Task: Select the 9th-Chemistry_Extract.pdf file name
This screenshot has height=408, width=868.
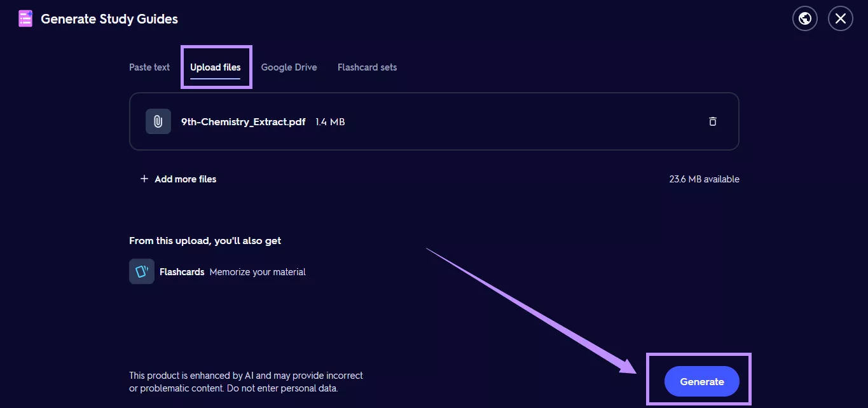Action: (x=244, y=121)
